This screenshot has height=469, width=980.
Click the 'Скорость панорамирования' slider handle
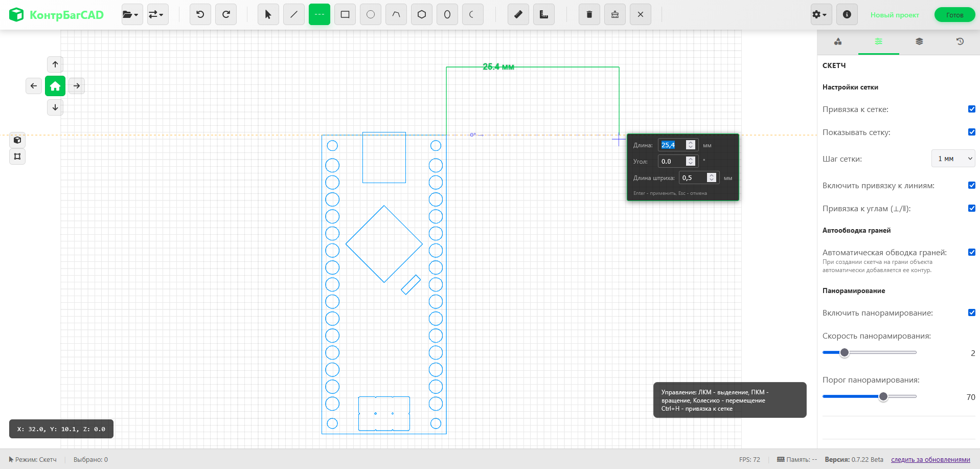[x=845, y=352]
